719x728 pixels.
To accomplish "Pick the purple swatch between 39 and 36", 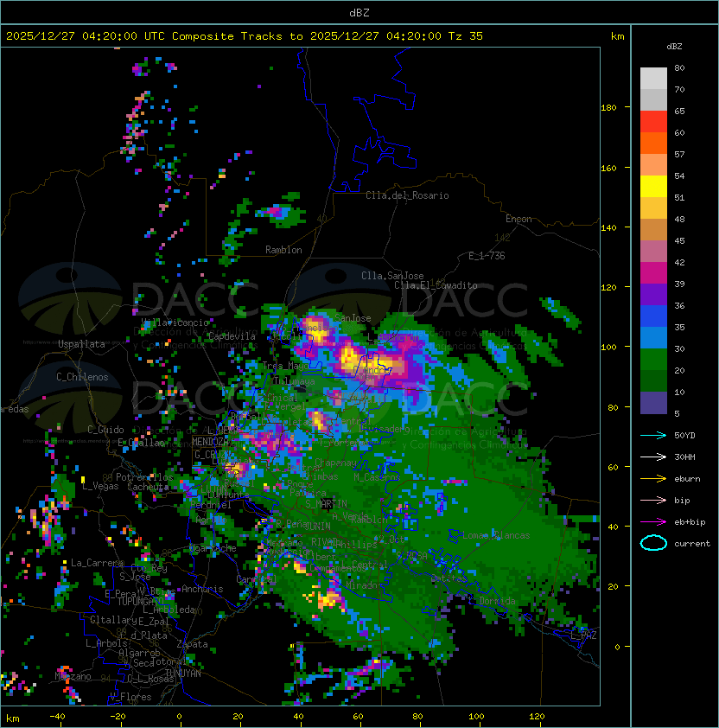I will (x=653, y=294).
